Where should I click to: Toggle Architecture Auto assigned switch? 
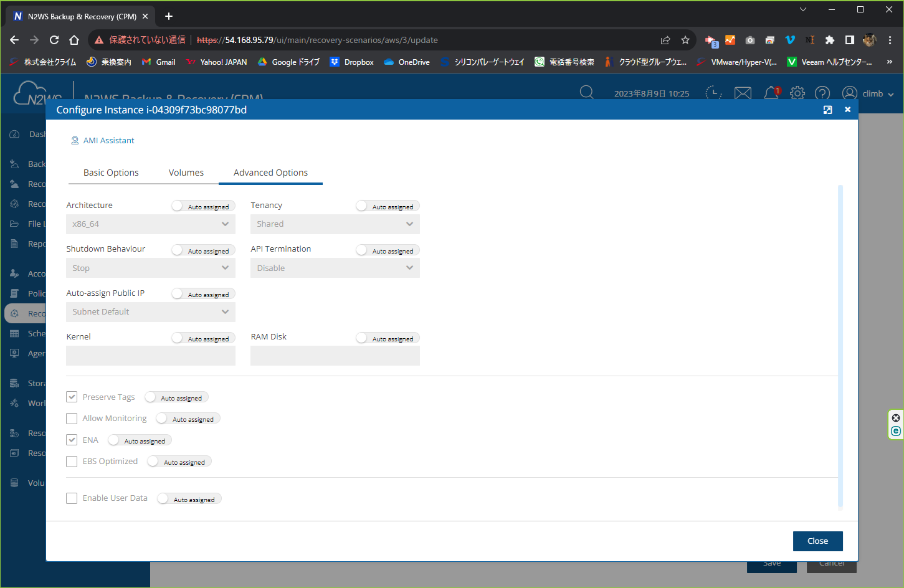click(202, 206)
